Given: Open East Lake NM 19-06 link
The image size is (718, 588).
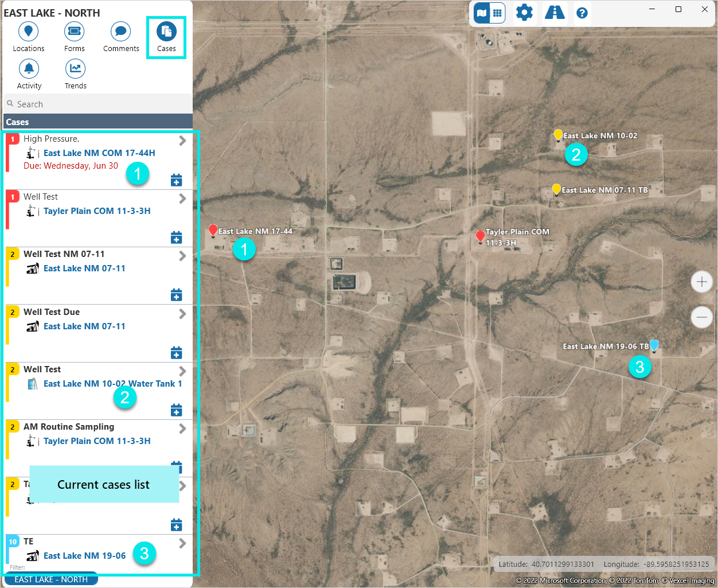Looking at the screenshot, I should click(84, 556).
